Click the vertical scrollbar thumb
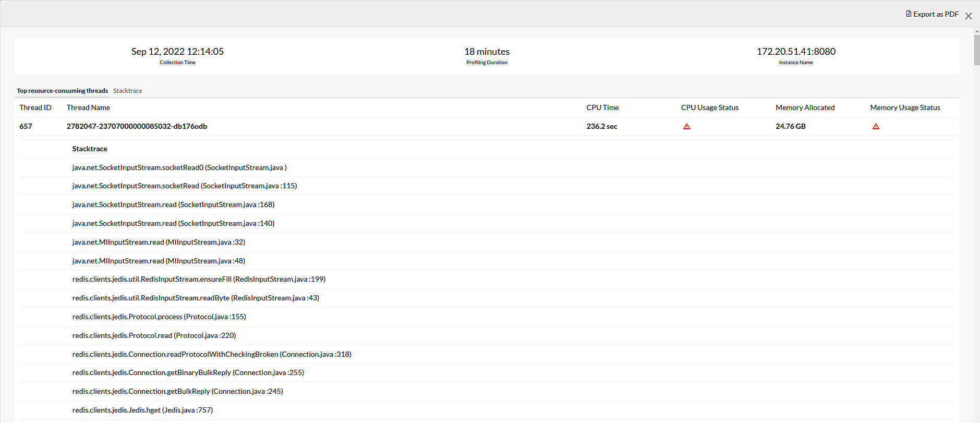Image resolution: width=980 pixels, height=423 pixels. point(976,50)
